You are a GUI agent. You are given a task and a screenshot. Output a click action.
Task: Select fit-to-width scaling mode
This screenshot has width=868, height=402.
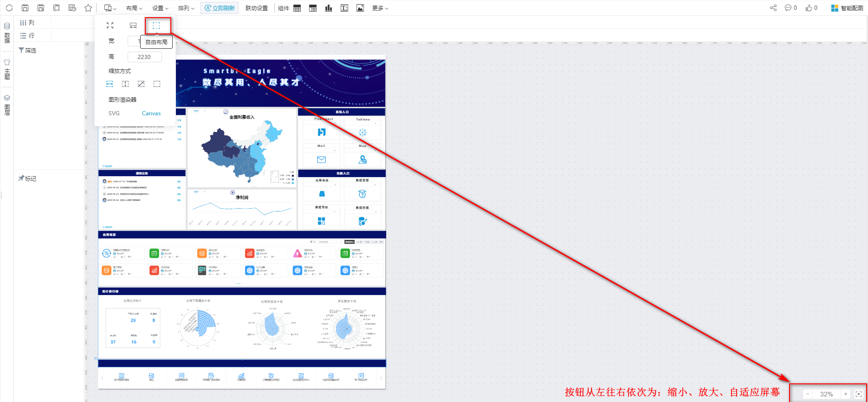pos(110,84)
